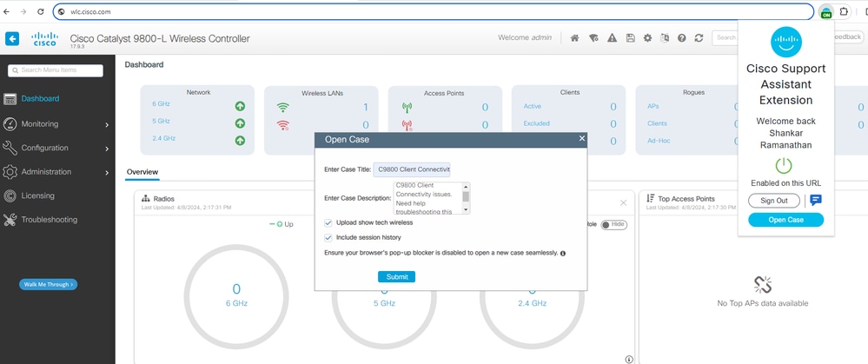This screenshot has width=868, height=364.
Task: Click the Cisco Support Assistant extension icon in toolbar
Action: point(826,11)
